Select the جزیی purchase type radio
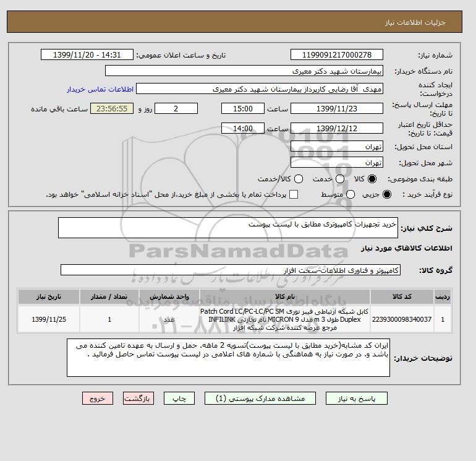 click(x=387, y=194)
